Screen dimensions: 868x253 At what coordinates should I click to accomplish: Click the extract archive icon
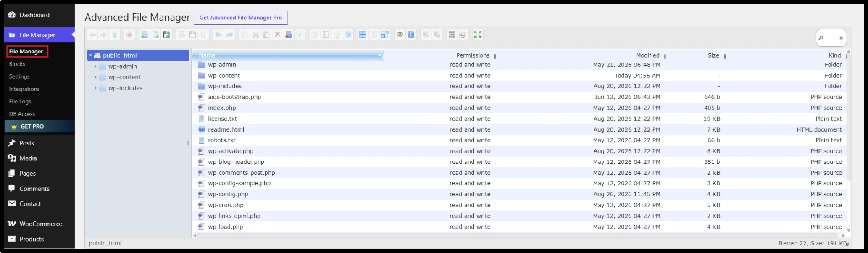[426, 34]
